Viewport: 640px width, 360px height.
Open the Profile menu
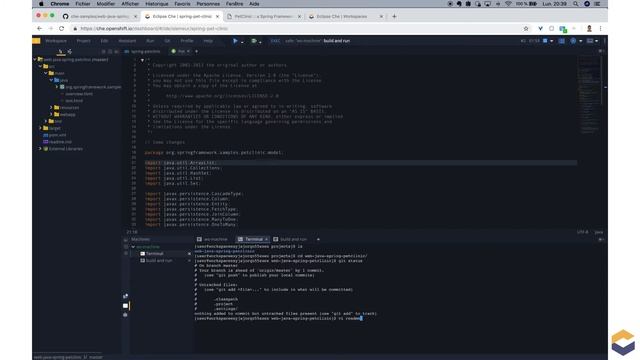pos(187,41)
